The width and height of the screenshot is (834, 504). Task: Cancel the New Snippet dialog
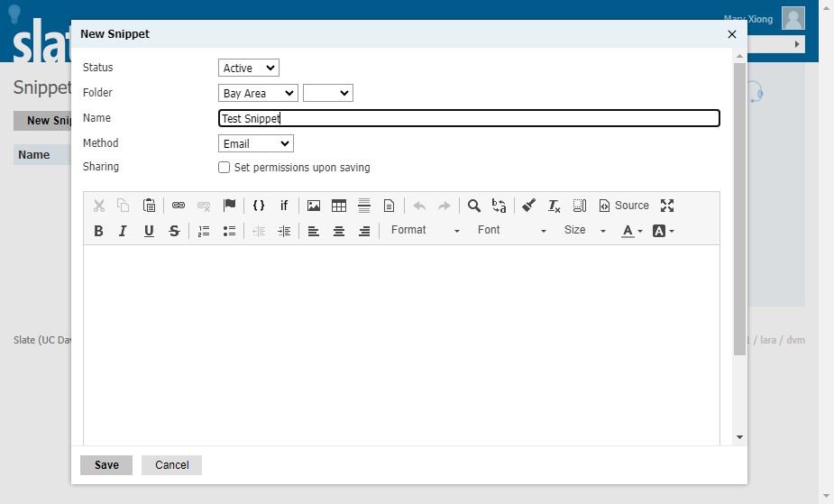tap(172, 464)
